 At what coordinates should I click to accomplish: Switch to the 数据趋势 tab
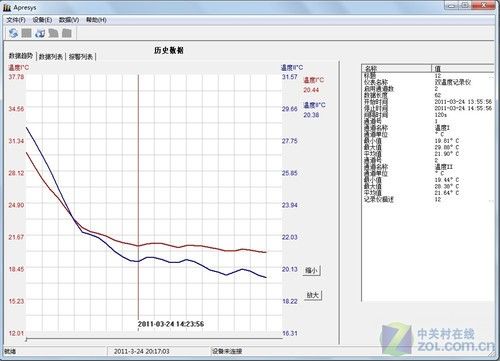pos(21,56)
